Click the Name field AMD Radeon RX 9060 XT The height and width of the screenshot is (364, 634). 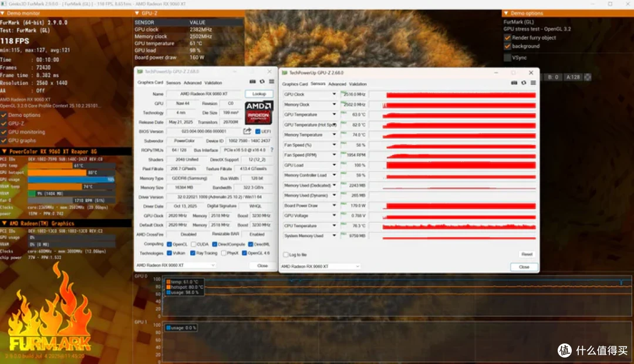(x=204, y=94)
